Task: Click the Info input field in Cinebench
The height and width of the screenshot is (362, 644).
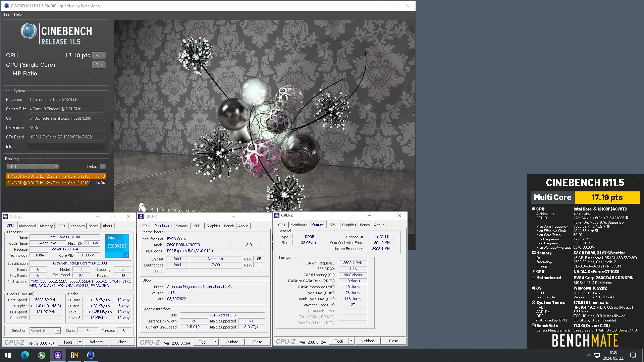Action: point(67,146)
